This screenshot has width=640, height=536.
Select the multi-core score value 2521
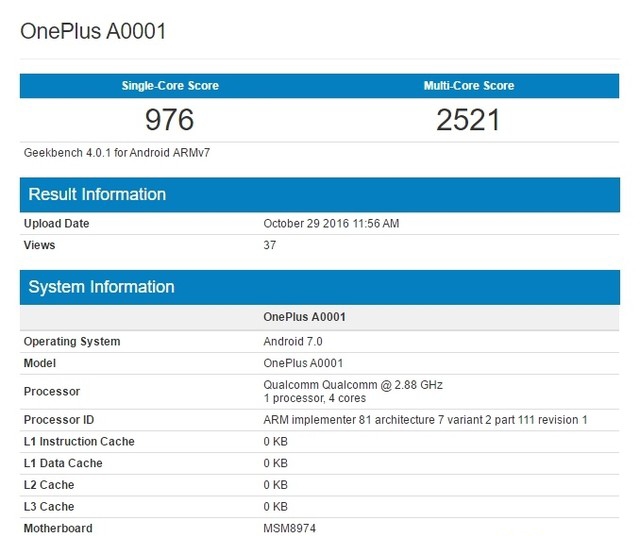pyautogui.click(x=468, y=120)
